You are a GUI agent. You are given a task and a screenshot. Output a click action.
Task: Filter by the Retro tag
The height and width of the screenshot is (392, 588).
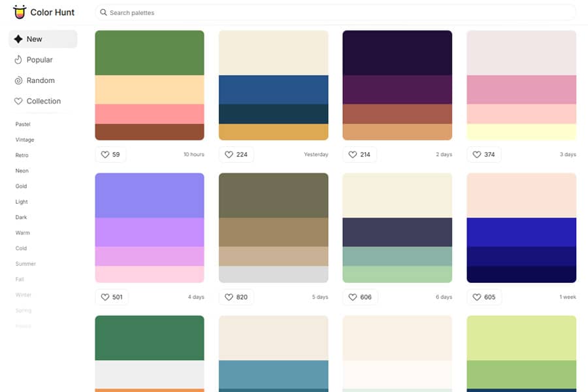(x=22, y=155)
